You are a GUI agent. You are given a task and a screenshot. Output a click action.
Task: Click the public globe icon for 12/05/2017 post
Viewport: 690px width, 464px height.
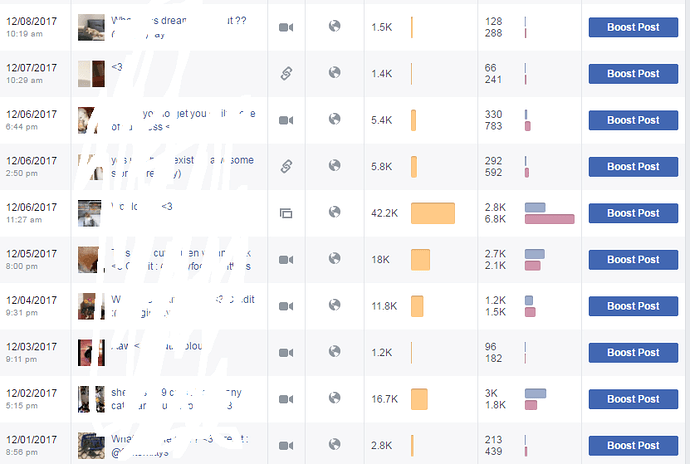coord(334,258)
